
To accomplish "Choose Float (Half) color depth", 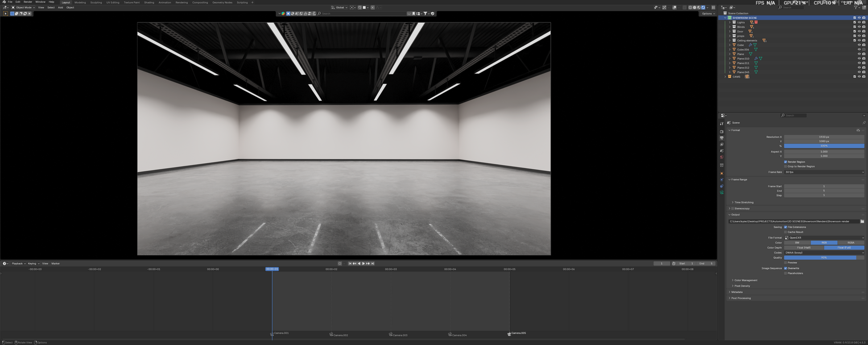I will (804, 248).
